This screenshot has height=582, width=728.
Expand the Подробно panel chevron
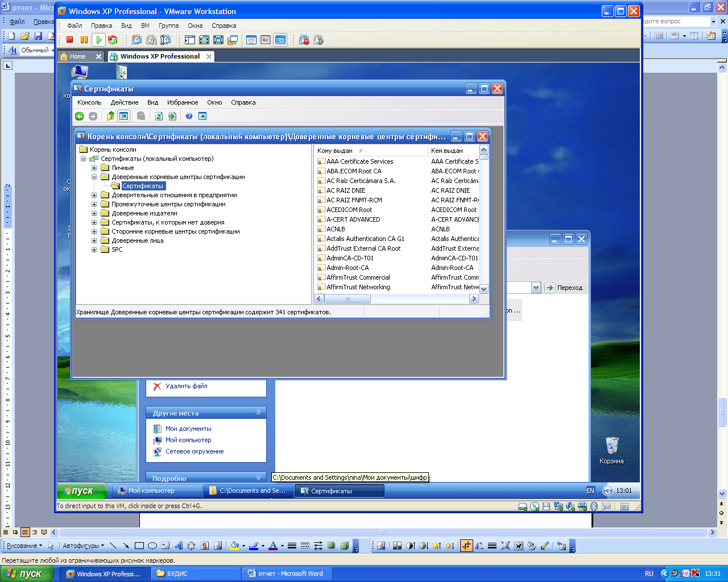(x=259, y=478)
